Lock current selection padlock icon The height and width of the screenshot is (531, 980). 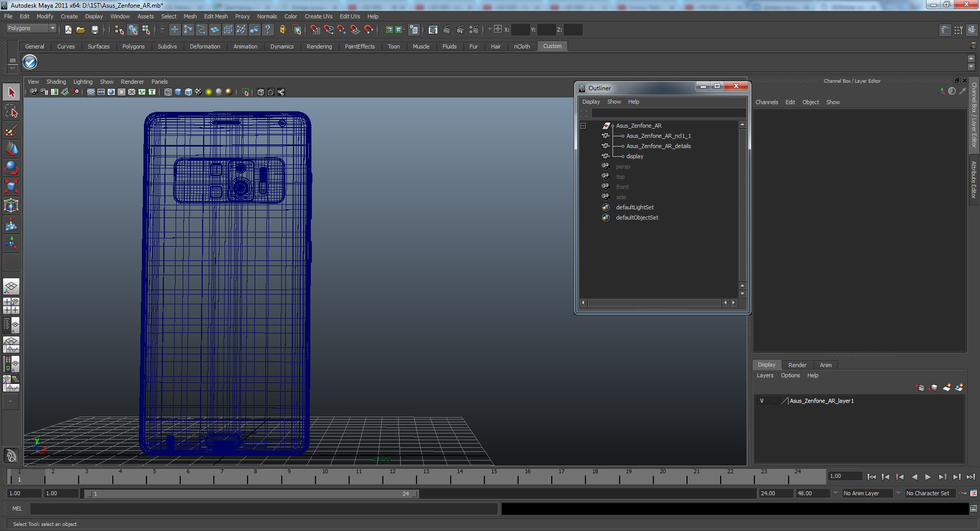[282, 30]
